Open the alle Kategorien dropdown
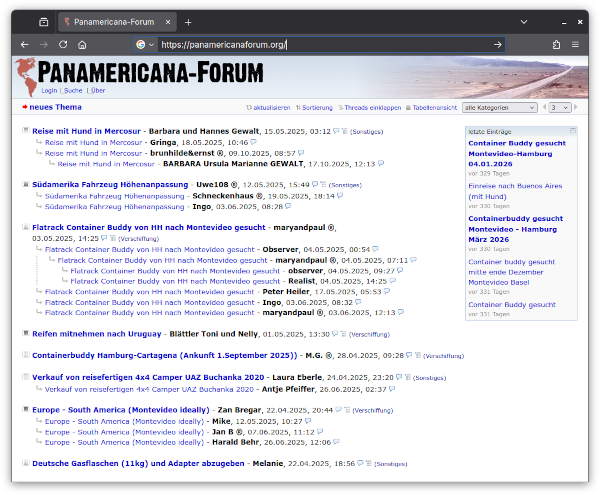The height and width of the screenshot is (495, 600). click(x=499, y=108)
